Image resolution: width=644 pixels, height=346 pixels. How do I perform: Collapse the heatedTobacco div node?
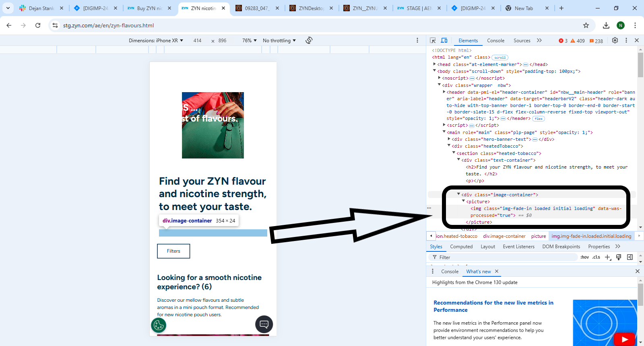(x=449, y=146)
